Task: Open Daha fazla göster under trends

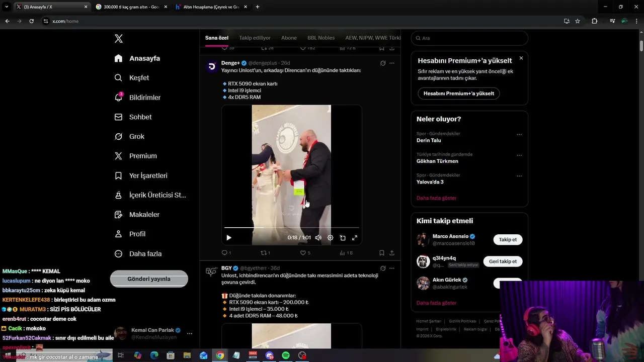Action: (436, 198)
